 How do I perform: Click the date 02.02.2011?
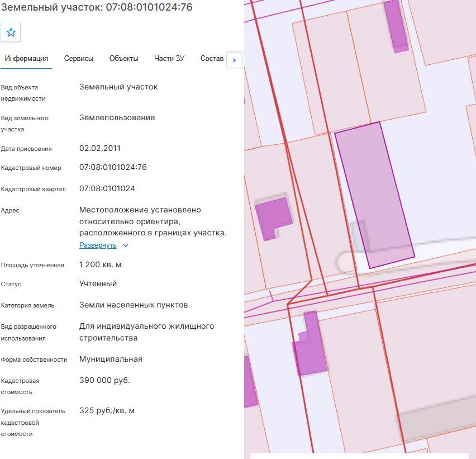[x=100, y=148]
